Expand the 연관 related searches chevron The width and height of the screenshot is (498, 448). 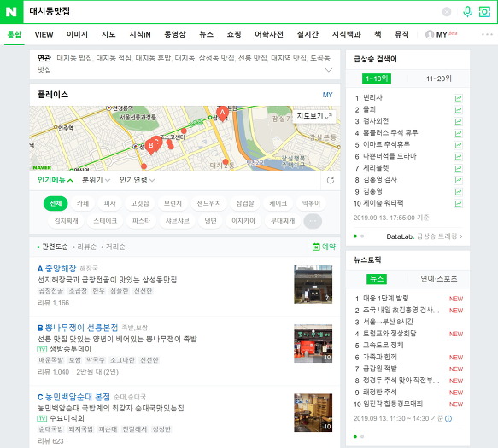click(x=329, y=70)
